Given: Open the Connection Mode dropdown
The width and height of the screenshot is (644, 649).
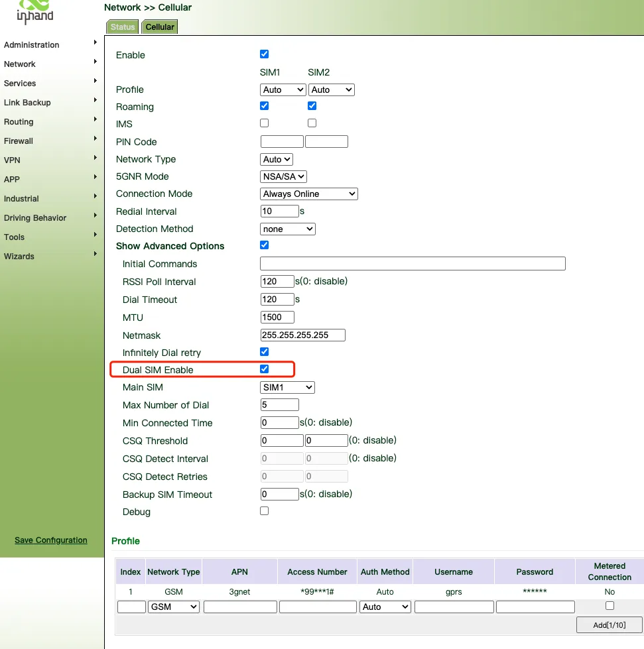Looking at the screenshot, I should pyautogui.click(x=309, y=194).
